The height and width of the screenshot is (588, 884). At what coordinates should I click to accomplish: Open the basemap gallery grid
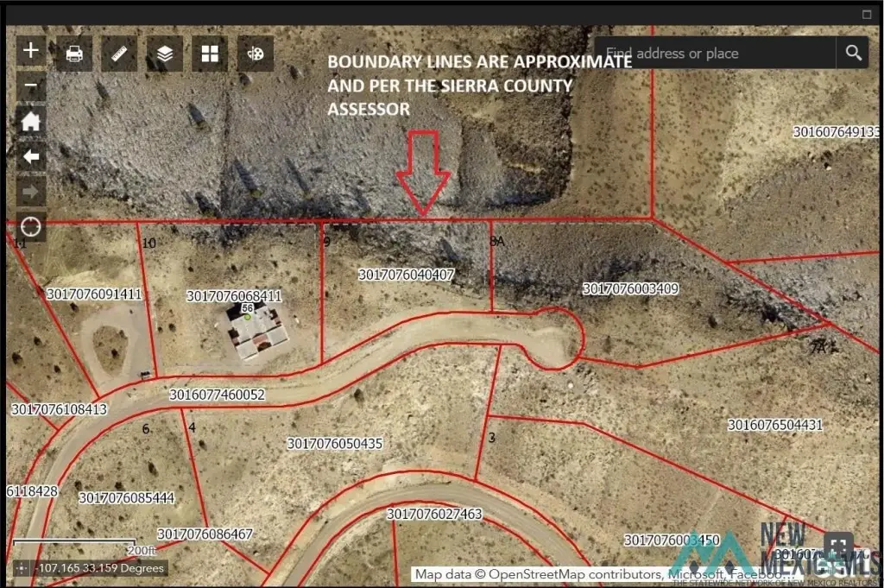coord(210,54)
